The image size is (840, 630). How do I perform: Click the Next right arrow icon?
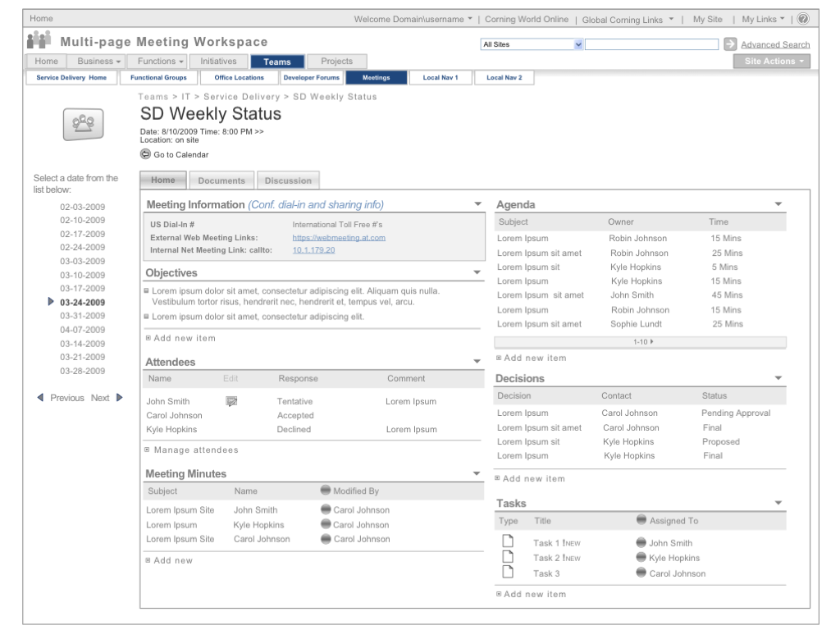click(120, 398)
